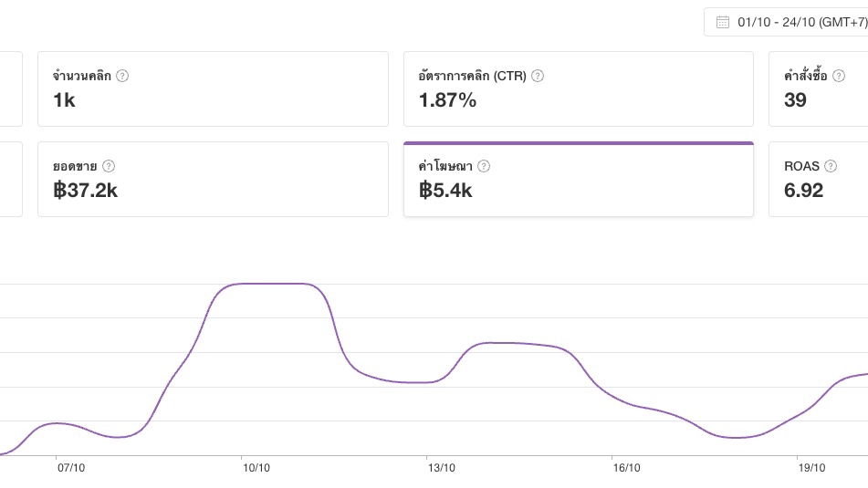Click help icon next to ค่าโฆษณา
868x488 pixels.
pos(484,166)
